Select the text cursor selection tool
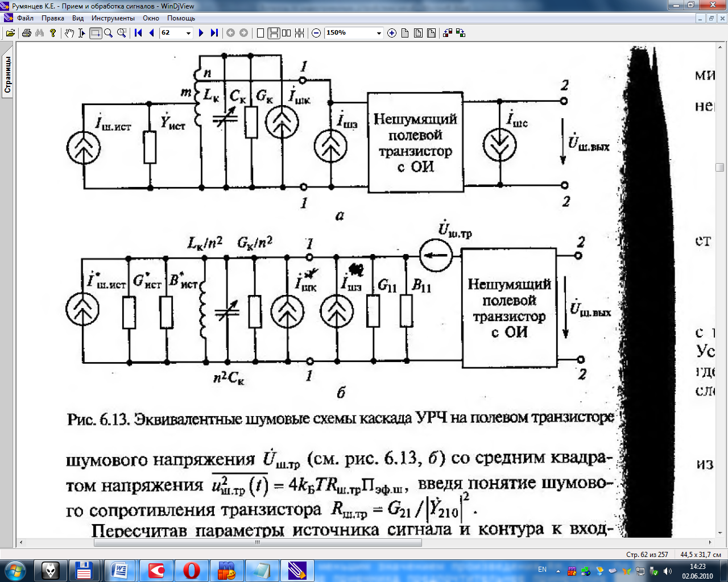 (x=82, y=33)
